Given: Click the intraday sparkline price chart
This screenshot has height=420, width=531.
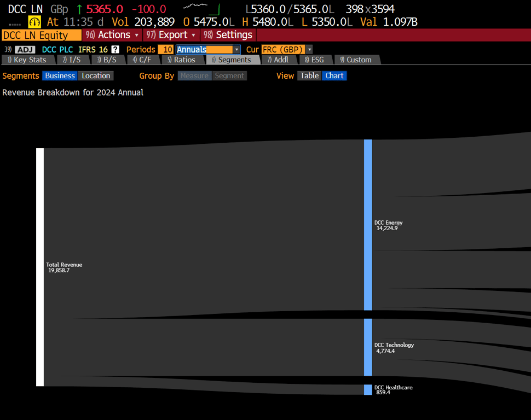Looking at the screenshot, I should [201, 9].
